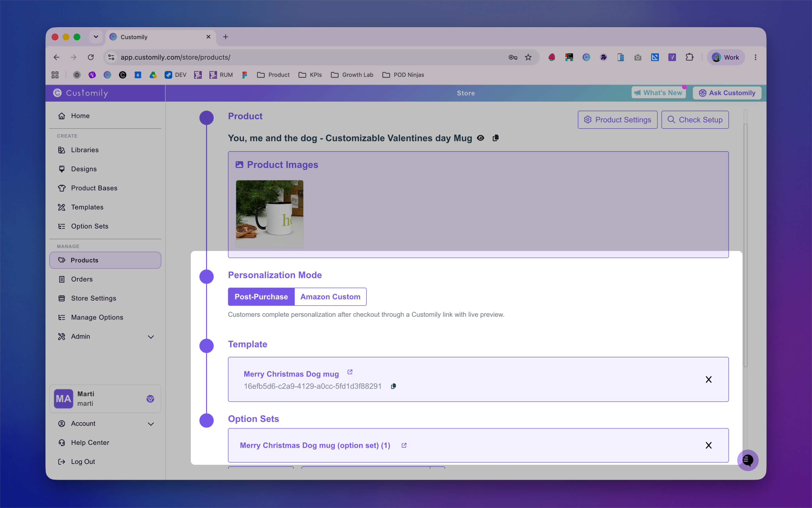Copy the product title icon
Screen dimensions: 812x508
pos(496,138)
